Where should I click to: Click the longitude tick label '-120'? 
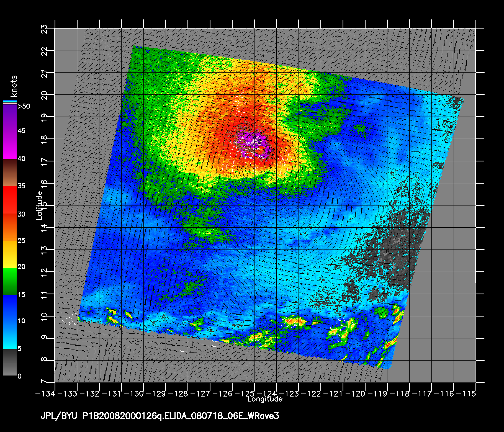(x=355, y=394)
